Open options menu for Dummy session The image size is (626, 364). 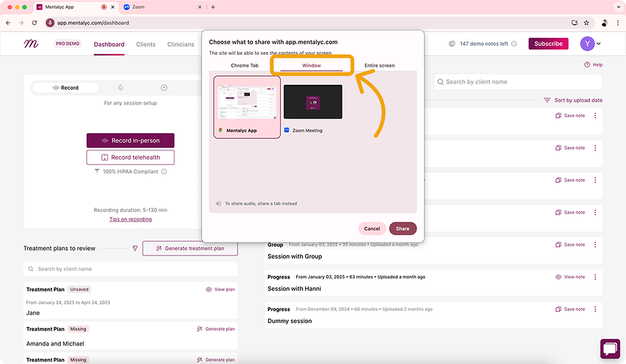coord(595,309)
